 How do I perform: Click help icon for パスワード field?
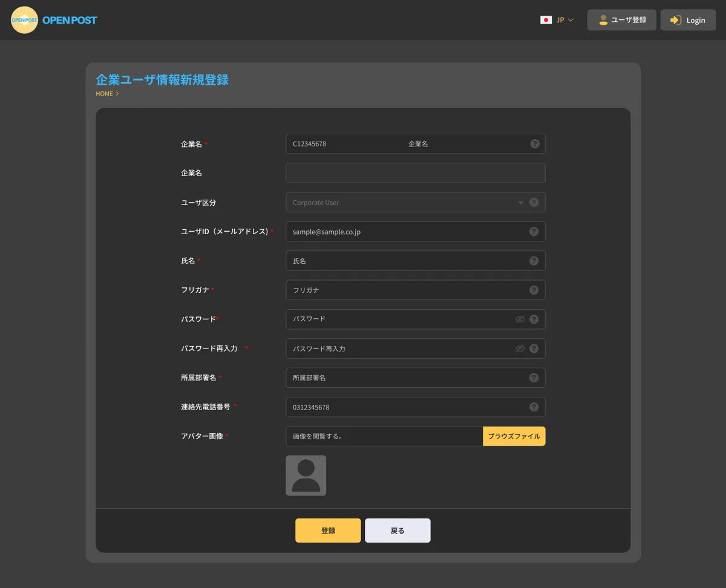pyautogui.click(x=534, y=319)
